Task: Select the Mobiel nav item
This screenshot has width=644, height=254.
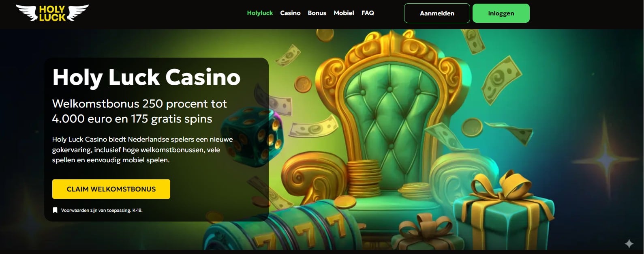Action: (x=344, y=13)
